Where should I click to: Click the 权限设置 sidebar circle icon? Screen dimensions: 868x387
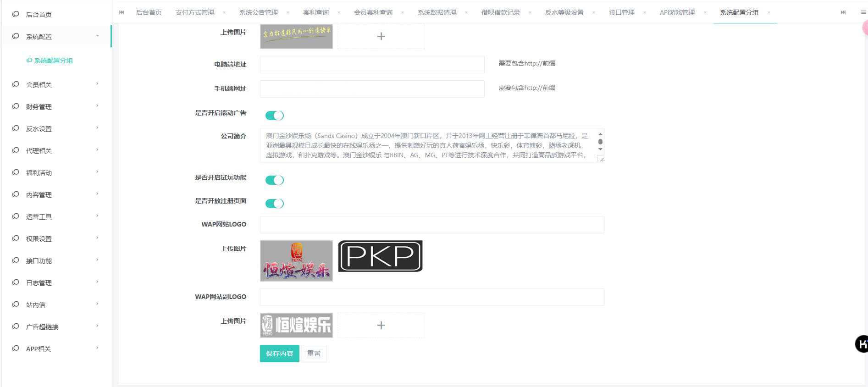tap(16, 238)
